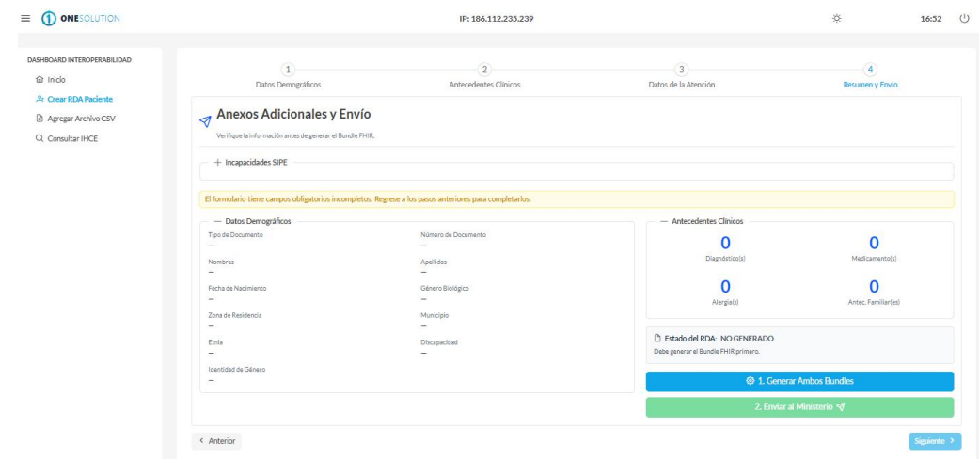Open the hamburger navigation menu
Viewport: 980px width, 460px height.
click(x=25, y=19)
